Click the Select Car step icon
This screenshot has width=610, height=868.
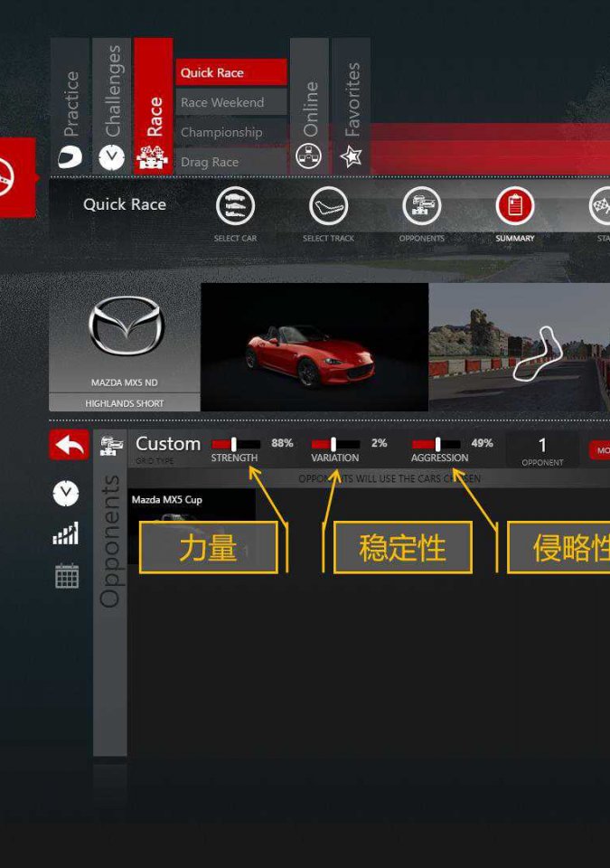(x=235, y=206)
